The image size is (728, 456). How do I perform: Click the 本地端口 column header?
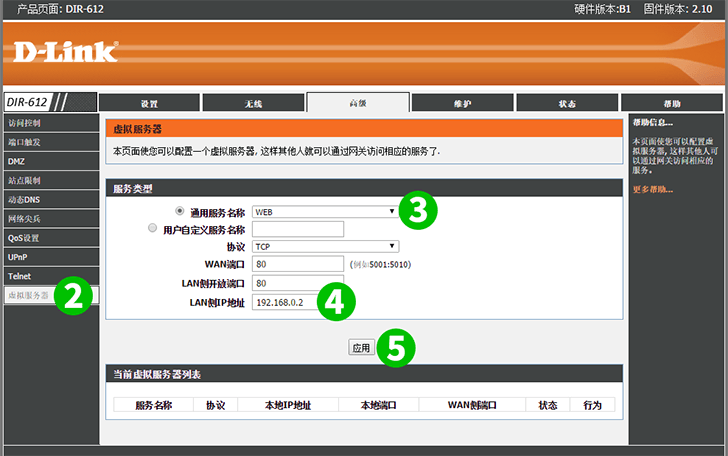(378, 405)
